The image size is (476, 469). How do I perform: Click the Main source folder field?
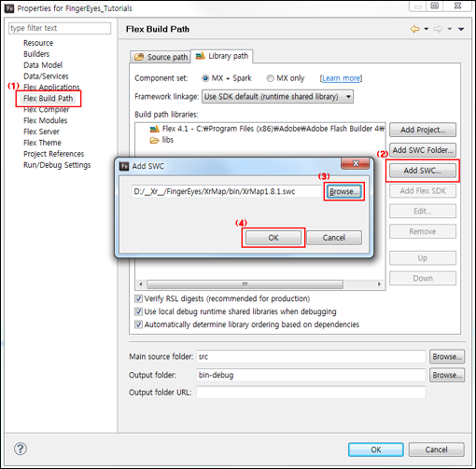[x=311, y=356]
